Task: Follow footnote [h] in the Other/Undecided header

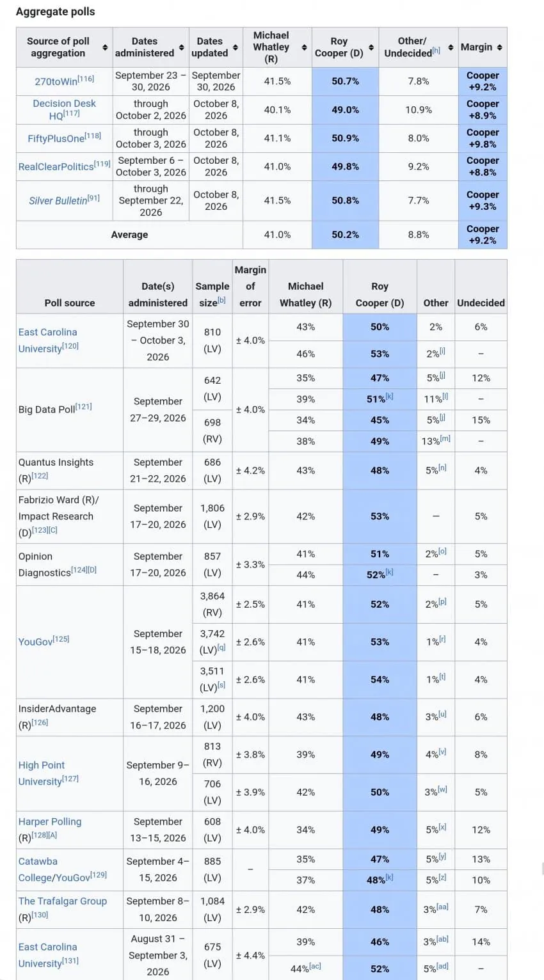Action: [x=436, y=51]
